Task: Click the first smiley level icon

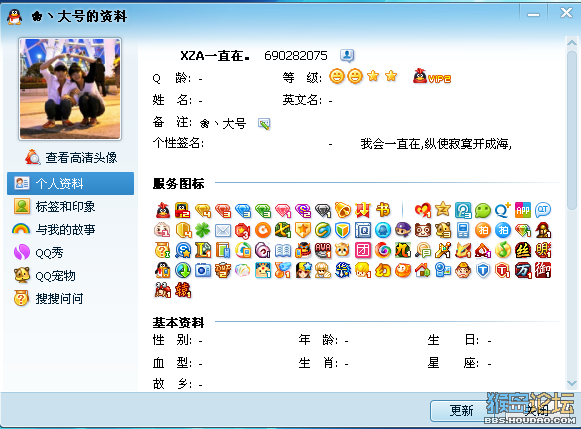Action: pyautogui.click(x=337, y=76)
